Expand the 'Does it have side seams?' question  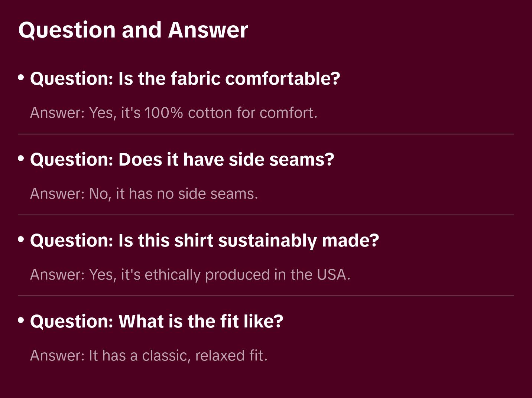(x=182, y=160)
